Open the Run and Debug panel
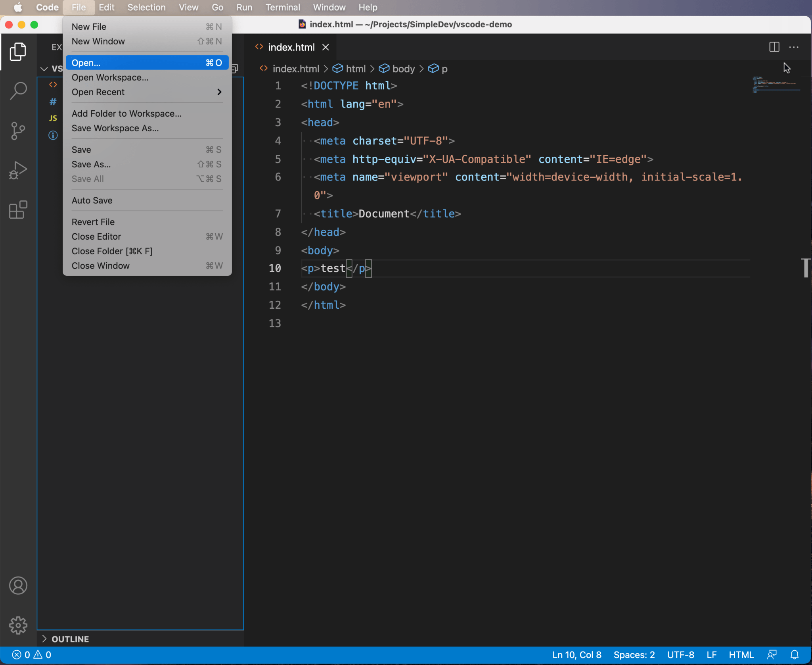The width and height of the screenshot is (812, 665). (x=18, y=170)
